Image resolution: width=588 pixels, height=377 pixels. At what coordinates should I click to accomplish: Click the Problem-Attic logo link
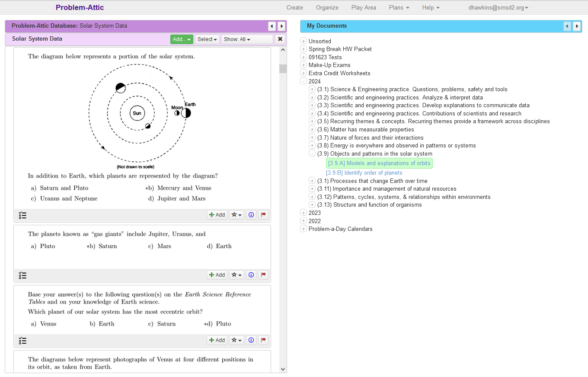click(x=80, y=7)
